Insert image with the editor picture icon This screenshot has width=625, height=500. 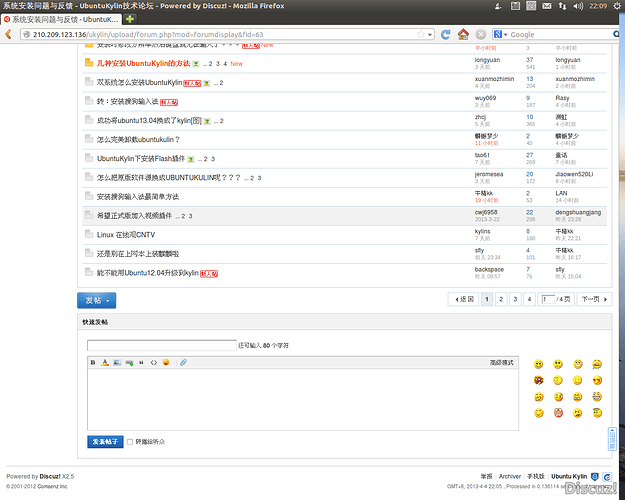click(x=117, y=362)
